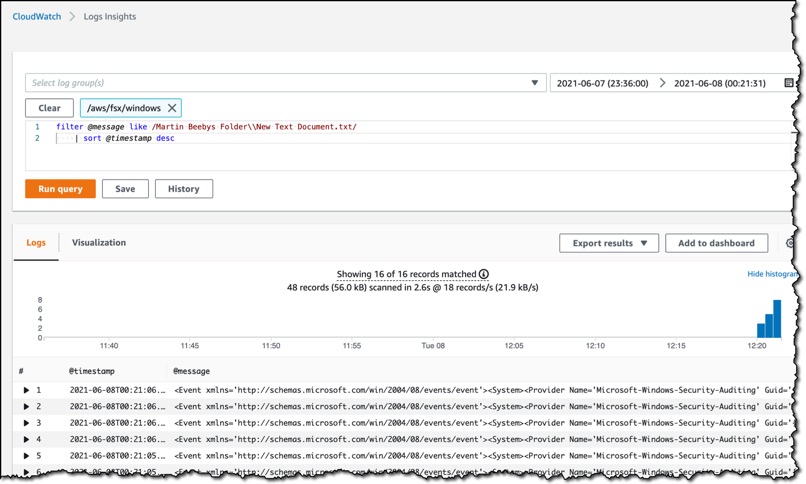Expand log result row 2

coord(26,406)
